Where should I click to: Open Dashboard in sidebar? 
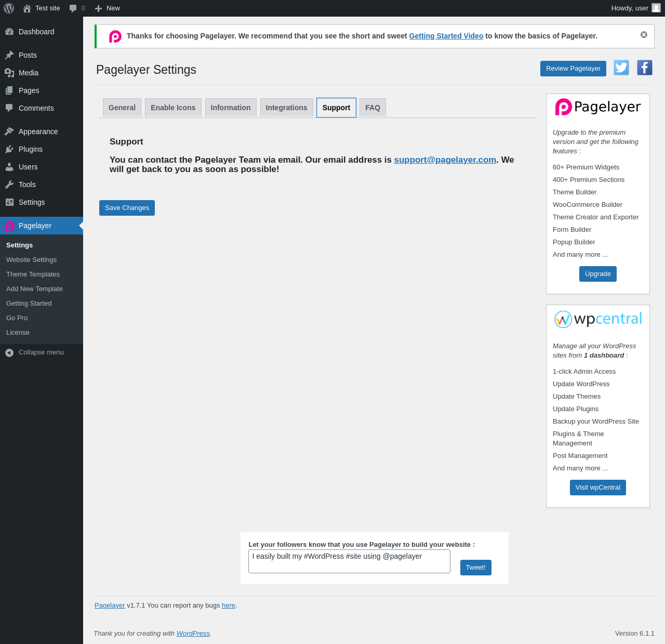click(42, 32)
